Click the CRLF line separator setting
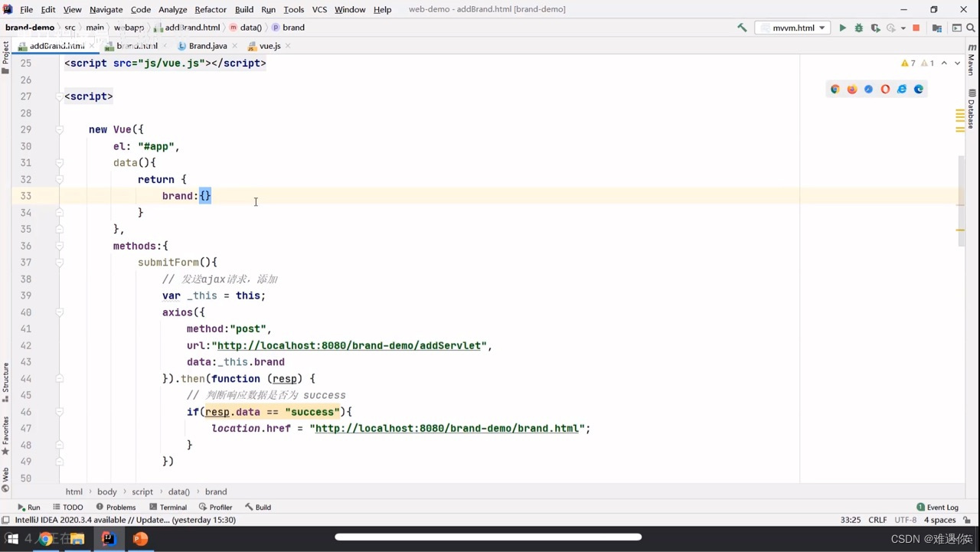980x552 pixels. click(x=877, y=520)
